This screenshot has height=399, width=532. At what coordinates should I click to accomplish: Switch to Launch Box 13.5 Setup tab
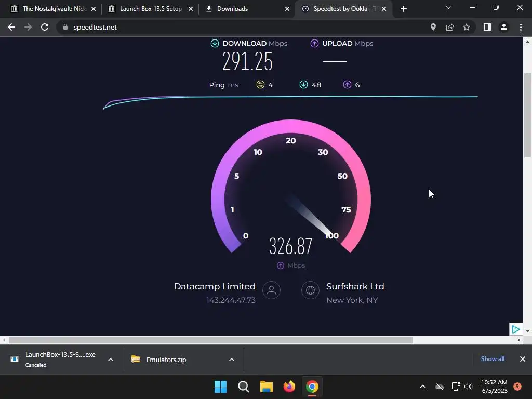tap(151, 9)
